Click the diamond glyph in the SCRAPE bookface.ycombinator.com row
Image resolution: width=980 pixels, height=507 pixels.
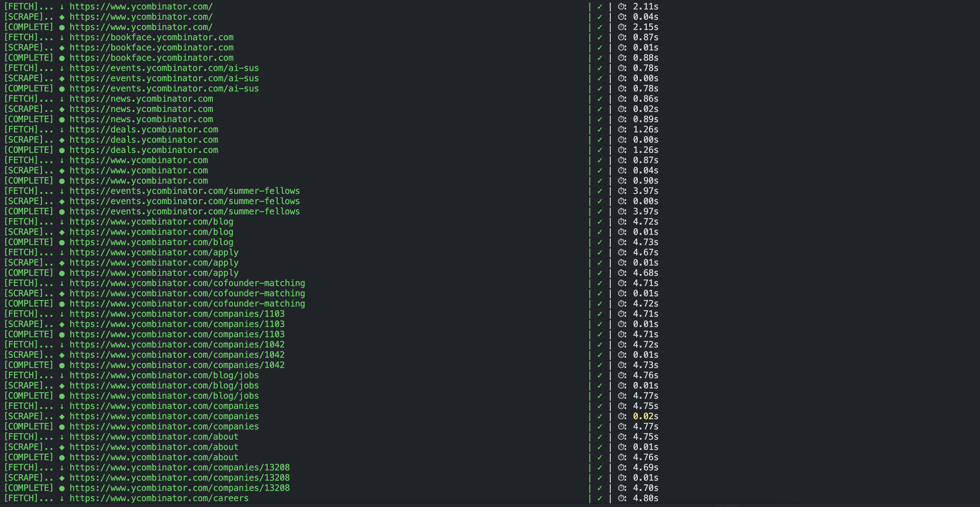pos(61,48)
